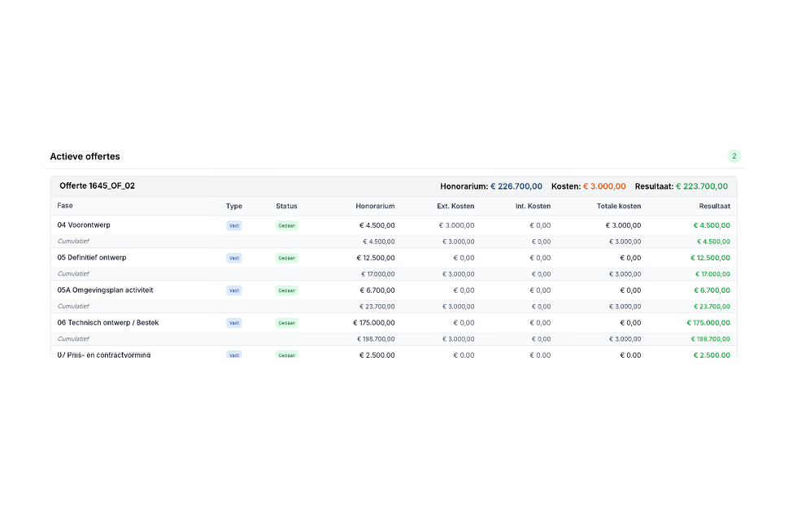Select the 06 Technisch ontwerp / Bestek row
The width and height of the screenshot is (797, 532).
click(394, 323)
